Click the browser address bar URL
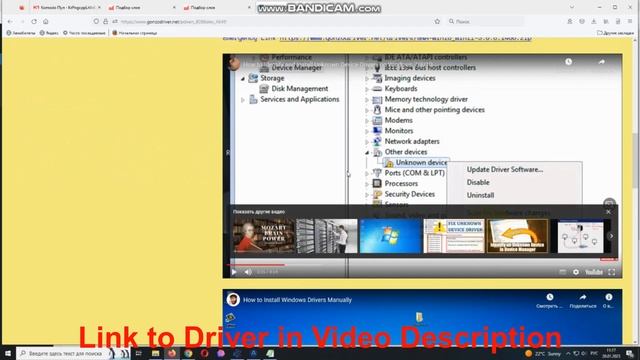Image resolution: width=640 pixels, height=360 pixels. (173, 21)
